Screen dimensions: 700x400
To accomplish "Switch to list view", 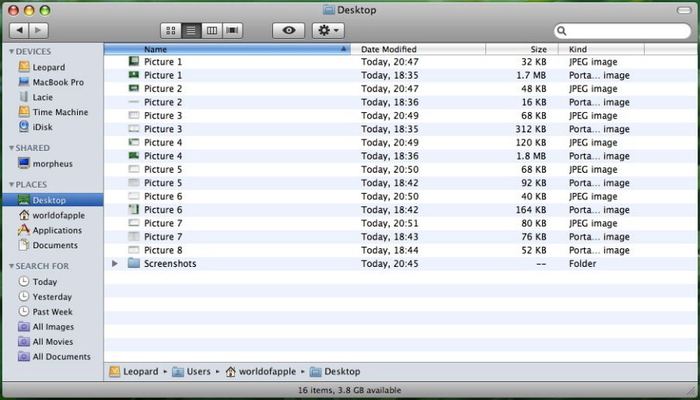I will pos(191,30).
